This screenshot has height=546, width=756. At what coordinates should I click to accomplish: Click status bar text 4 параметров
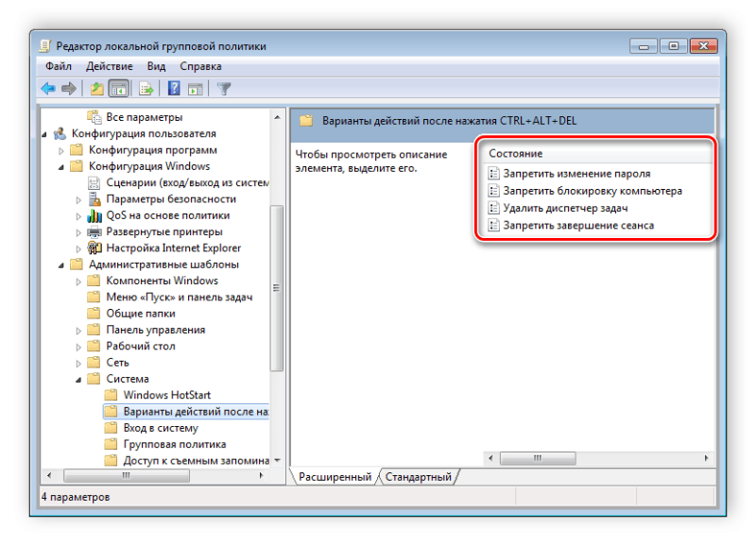[76, 497]
